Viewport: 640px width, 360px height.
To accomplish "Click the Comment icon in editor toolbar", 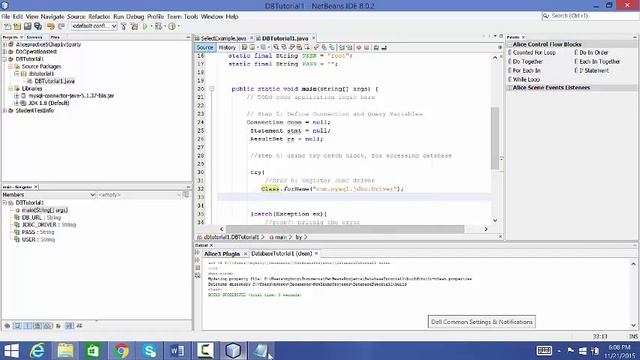I will [x=376, y=48].
